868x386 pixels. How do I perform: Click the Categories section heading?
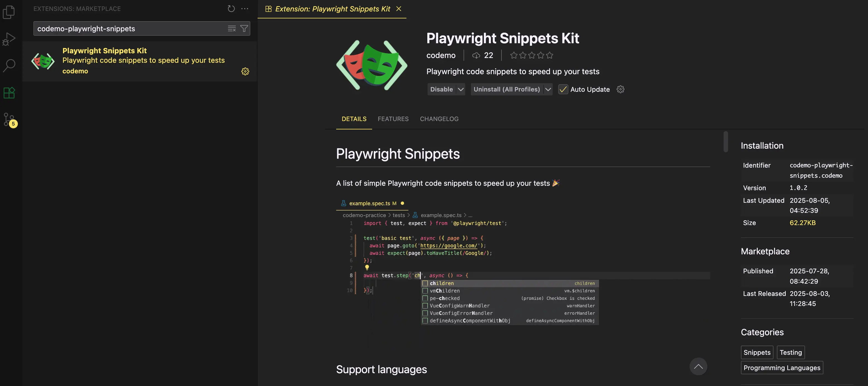[762, 332]
